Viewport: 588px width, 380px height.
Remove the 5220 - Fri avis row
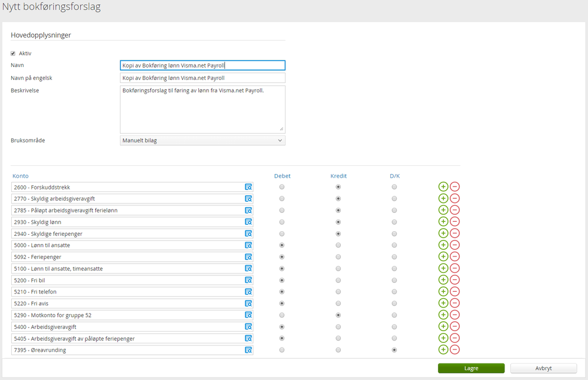tap(454, 303)
